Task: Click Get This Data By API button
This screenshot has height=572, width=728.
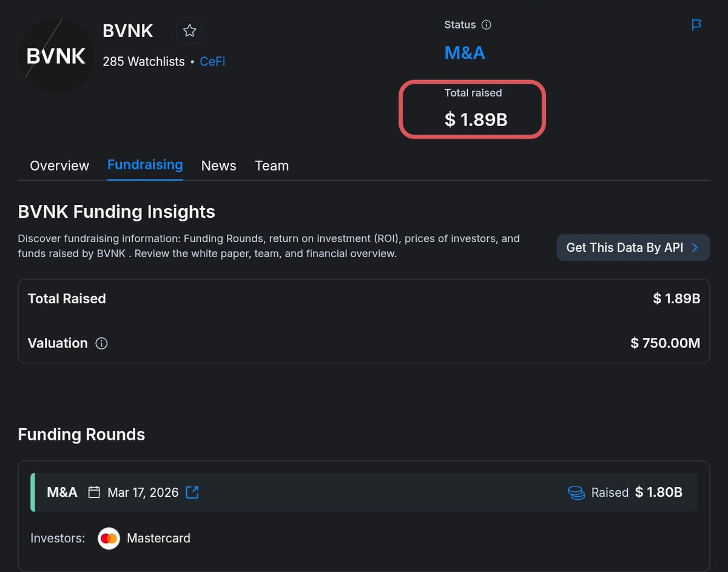Action: (x=633, y=247)
